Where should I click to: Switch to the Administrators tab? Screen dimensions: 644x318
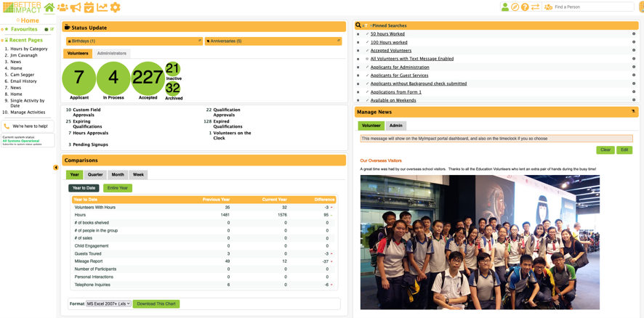tap(111, 54)
